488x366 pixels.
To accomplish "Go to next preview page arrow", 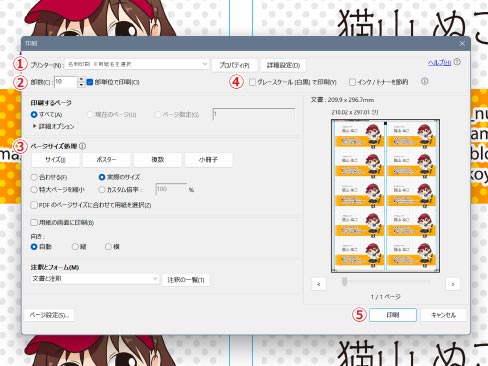I will click(x=453, y=284).
